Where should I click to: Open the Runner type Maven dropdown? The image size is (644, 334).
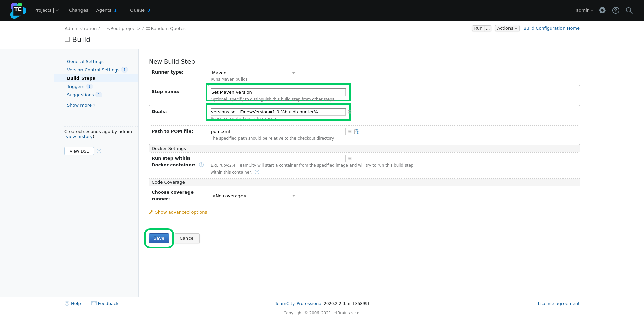pyautogui.click(x=254, y=73)
